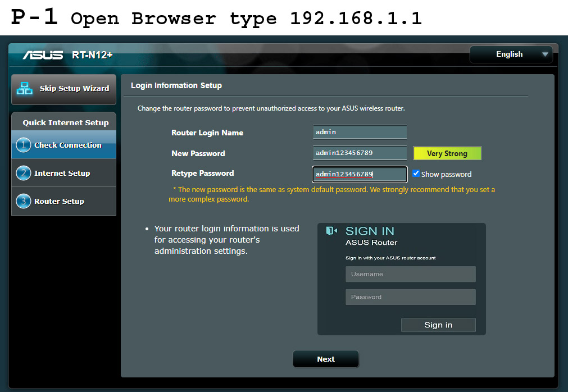Click the door icon next to SIGN IN
This screenshot has height=392, width=568.
pyautogui.click(x=332, y=231)
